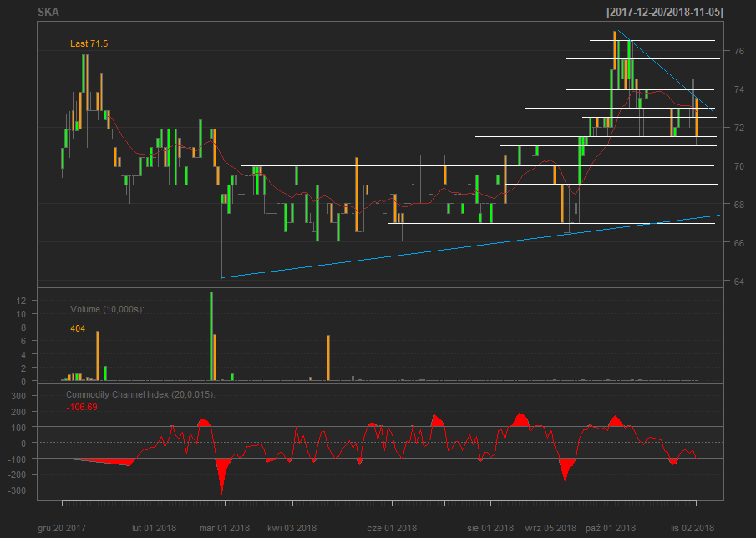Click the tallest green volume bar near March
Screen dimensions: 756x538
(211, 336)
